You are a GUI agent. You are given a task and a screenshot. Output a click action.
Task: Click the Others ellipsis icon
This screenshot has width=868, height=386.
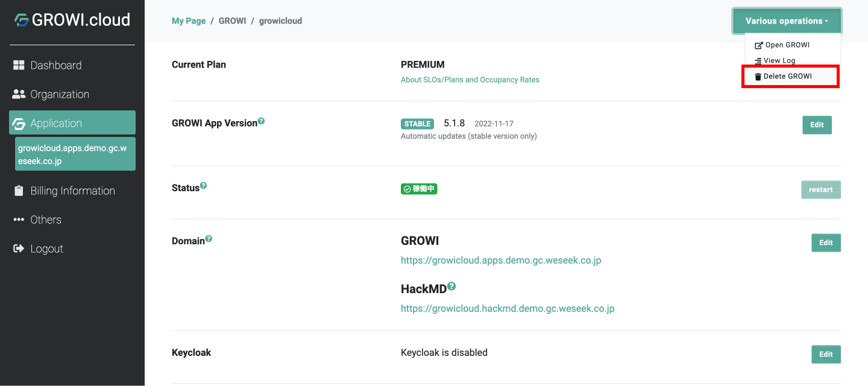[19, 220]
